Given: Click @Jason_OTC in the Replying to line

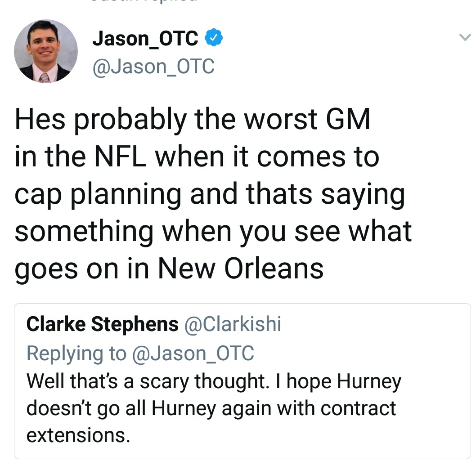Looking at the screenshot, I should pyautogui.click(x=193, y=354).
